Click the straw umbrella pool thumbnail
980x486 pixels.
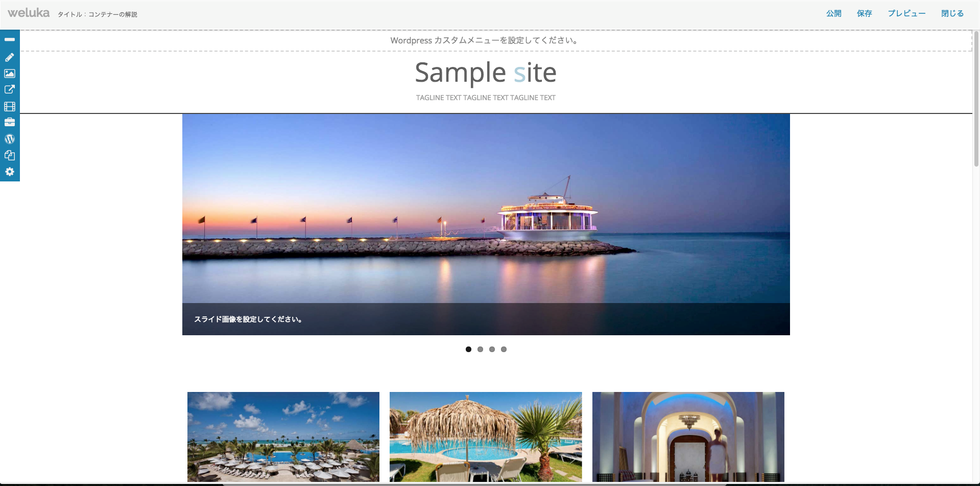click(486, 437)
